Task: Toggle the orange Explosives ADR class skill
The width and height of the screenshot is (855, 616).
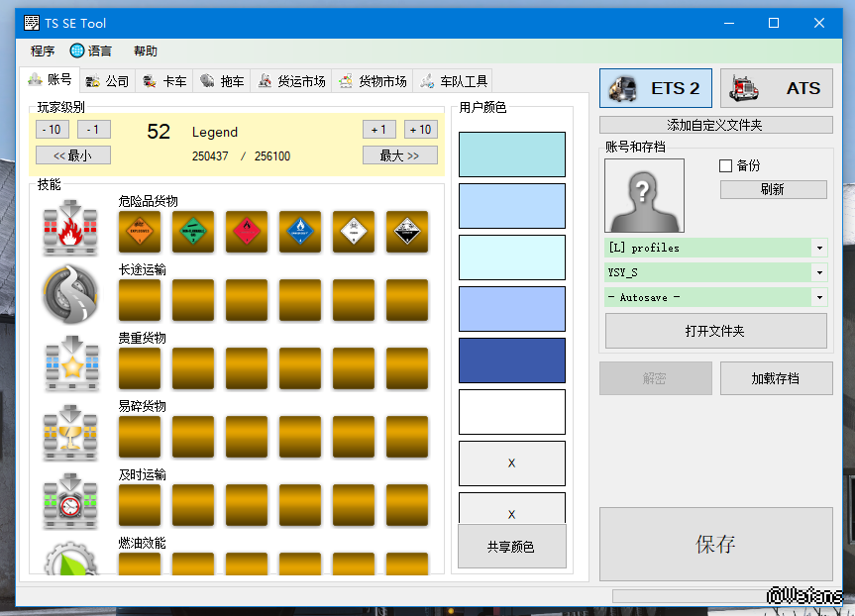Action: coord(140,232)
